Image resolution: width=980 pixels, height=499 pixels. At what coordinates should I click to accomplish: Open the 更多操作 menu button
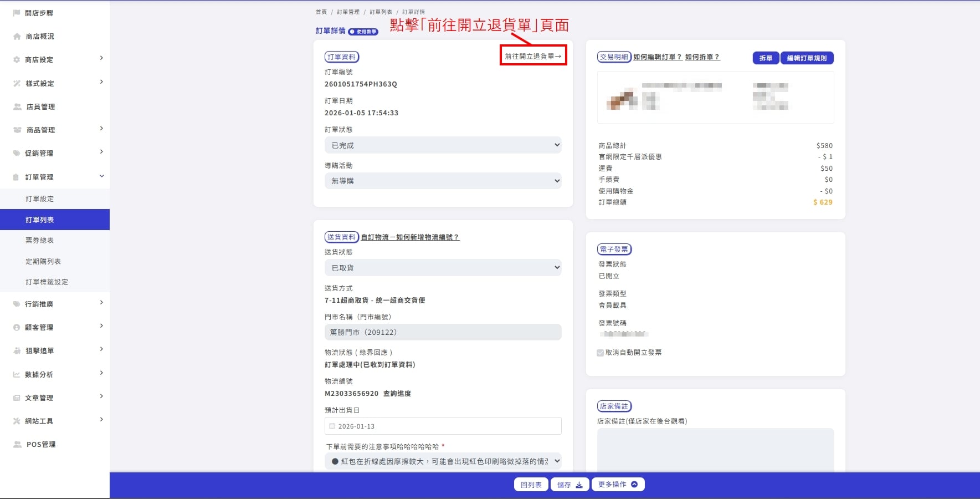coord(618,485)
